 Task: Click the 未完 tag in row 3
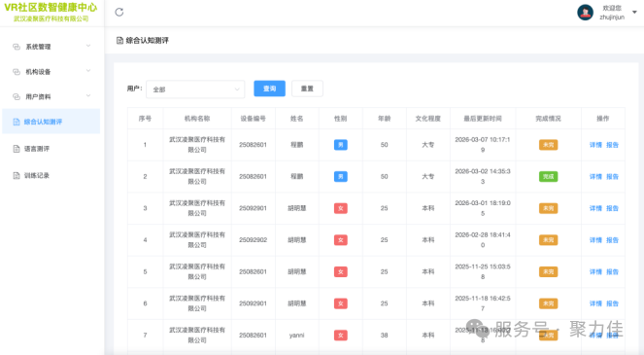pyautogui.click(x=548, y=208)
